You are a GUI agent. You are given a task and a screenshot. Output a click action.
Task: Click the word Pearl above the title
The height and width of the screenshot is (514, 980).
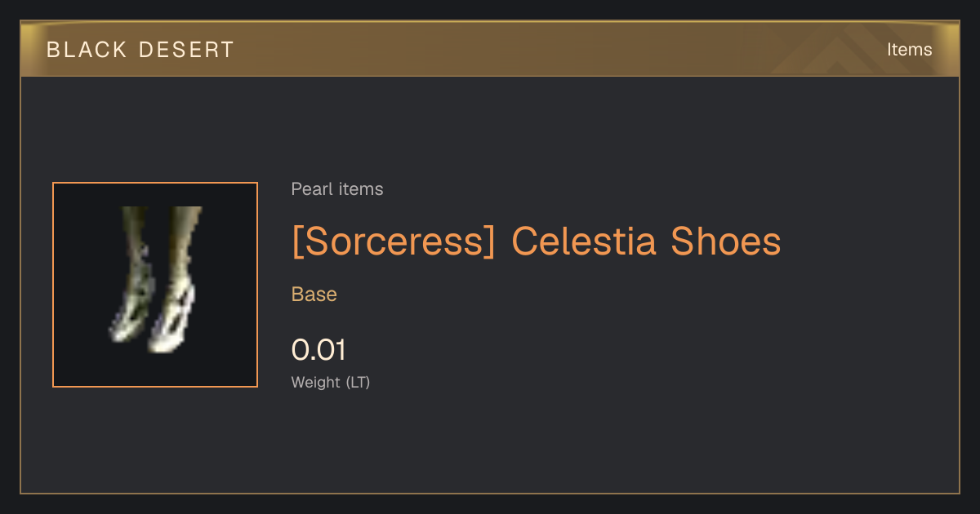coord(310,189)
